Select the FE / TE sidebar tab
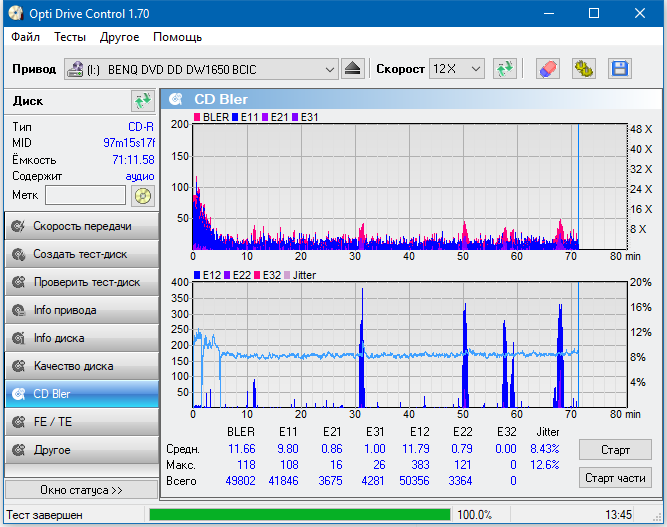The image size is (667, 527). [x=81, y=422]
